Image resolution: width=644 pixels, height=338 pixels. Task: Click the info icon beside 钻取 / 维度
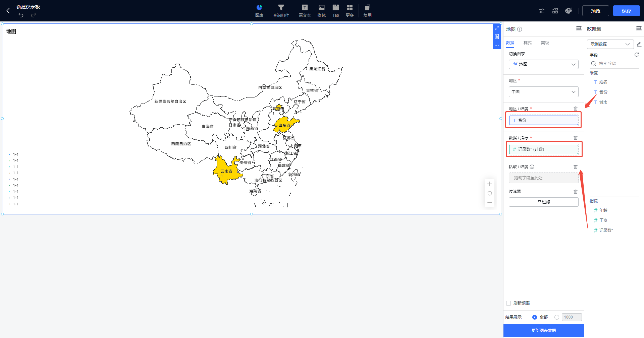[532, 167]
